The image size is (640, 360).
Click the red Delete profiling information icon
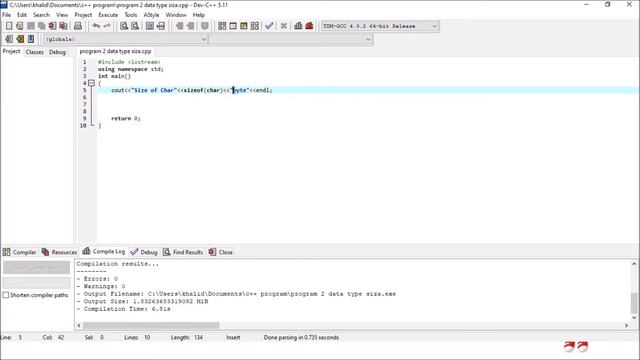tap(309, 26)
